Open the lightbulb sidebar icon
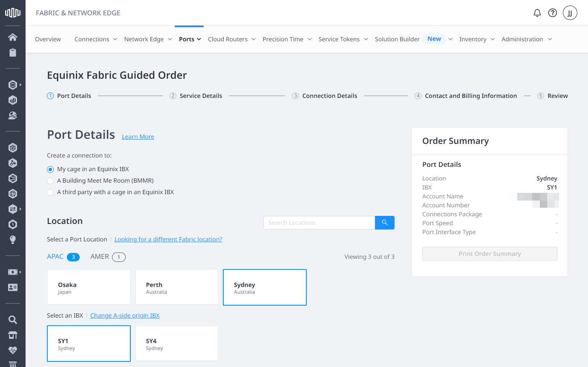 tap(13, 240)
